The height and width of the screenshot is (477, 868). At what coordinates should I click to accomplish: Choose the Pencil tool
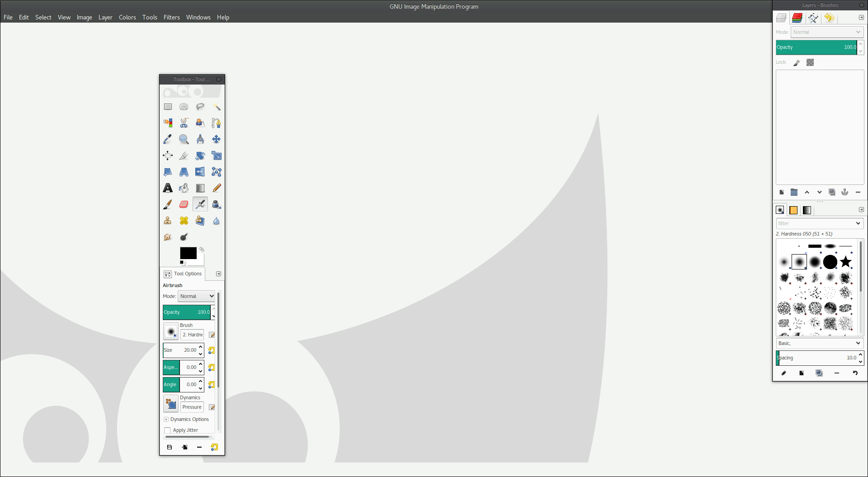[217, 188]
